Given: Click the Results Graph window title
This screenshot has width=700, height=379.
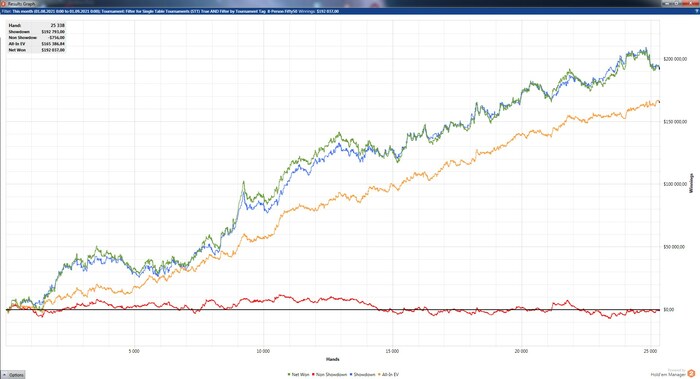Looking at the screenshot, I should (x=21, y=4).
